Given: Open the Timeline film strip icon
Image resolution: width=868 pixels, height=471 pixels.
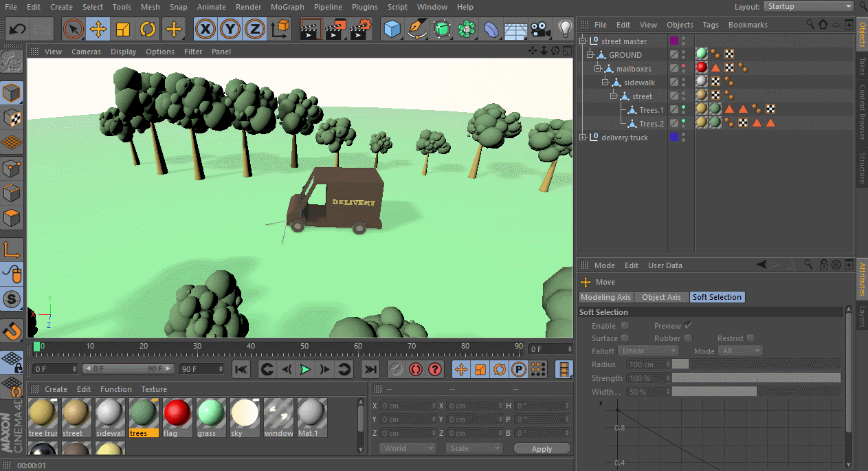Looking at the screenshot, I should tap(564, 369).
